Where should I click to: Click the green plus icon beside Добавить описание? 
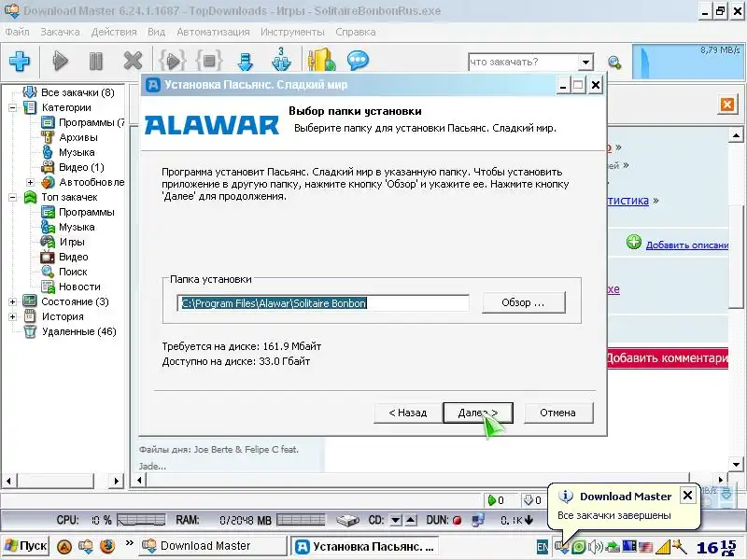(634, 242)
